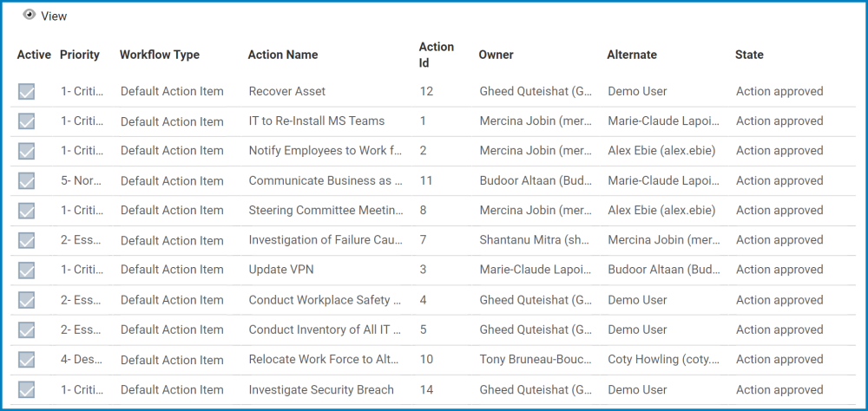This screenshot has width=868, height=411.
Task: Uncheck Active for Update VPN row
Action: [x=27, y=271]
